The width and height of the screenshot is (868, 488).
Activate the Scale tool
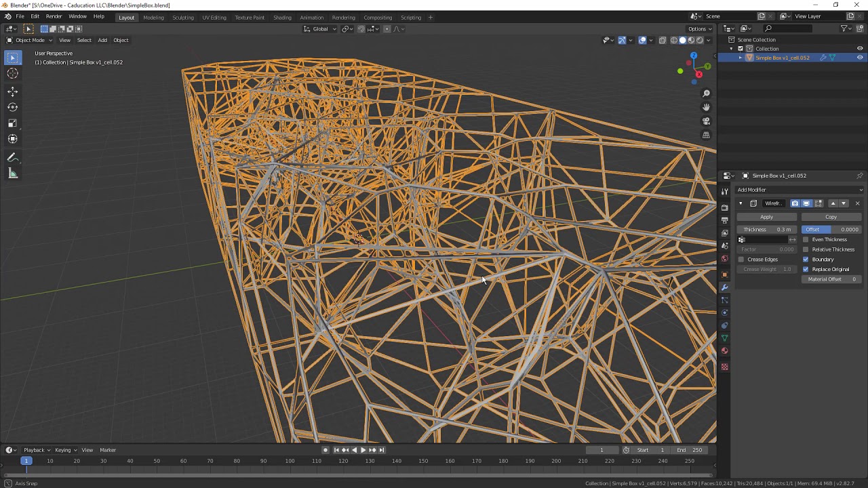12,123
